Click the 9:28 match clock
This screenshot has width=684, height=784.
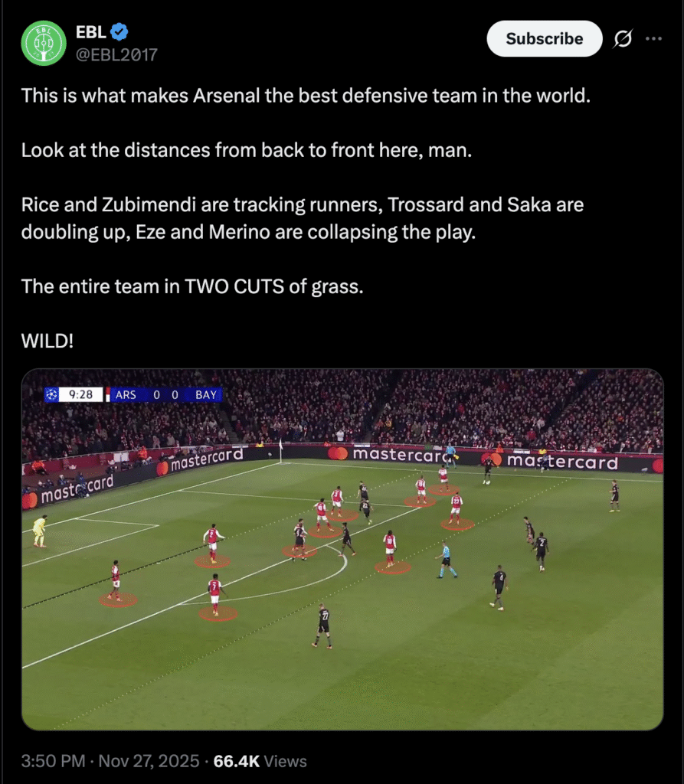point(80,394)
